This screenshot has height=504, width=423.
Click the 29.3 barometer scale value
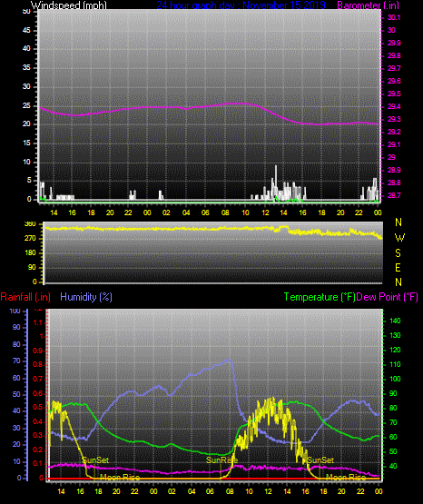394,119
